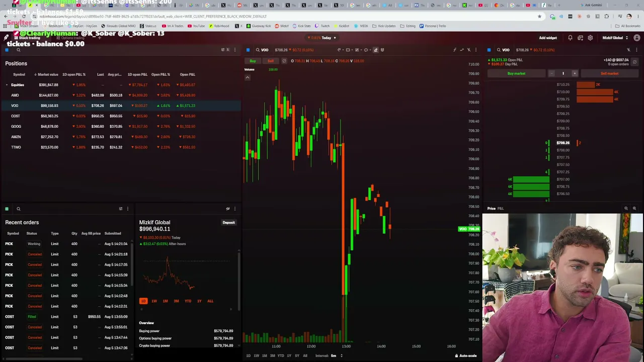
Task: Collapse the Equities group row
Action: click(x=7, y=85)
